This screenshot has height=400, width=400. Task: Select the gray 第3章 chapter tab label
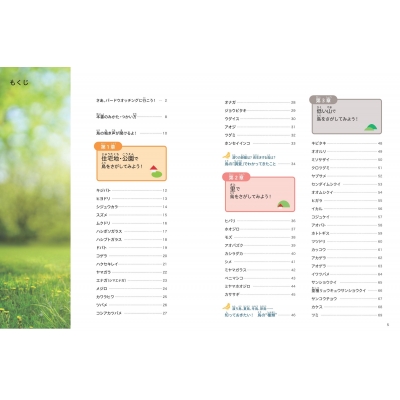point(323,100)
